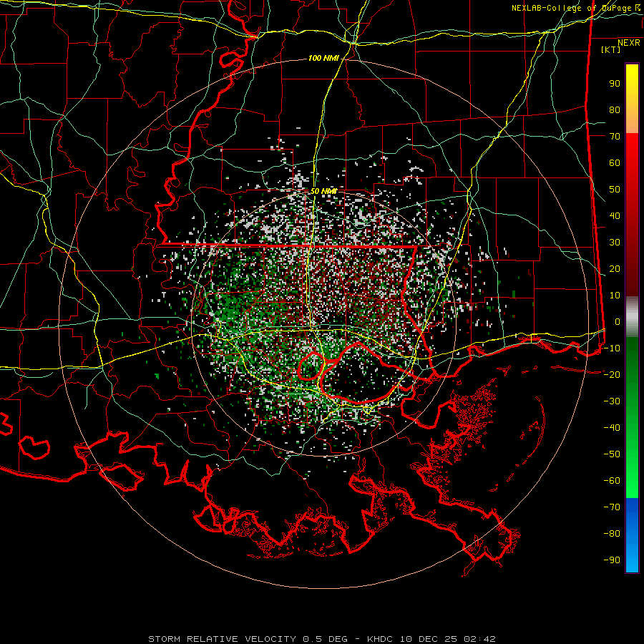Select the -20 value on the velocity scale

tap(612, 375)
